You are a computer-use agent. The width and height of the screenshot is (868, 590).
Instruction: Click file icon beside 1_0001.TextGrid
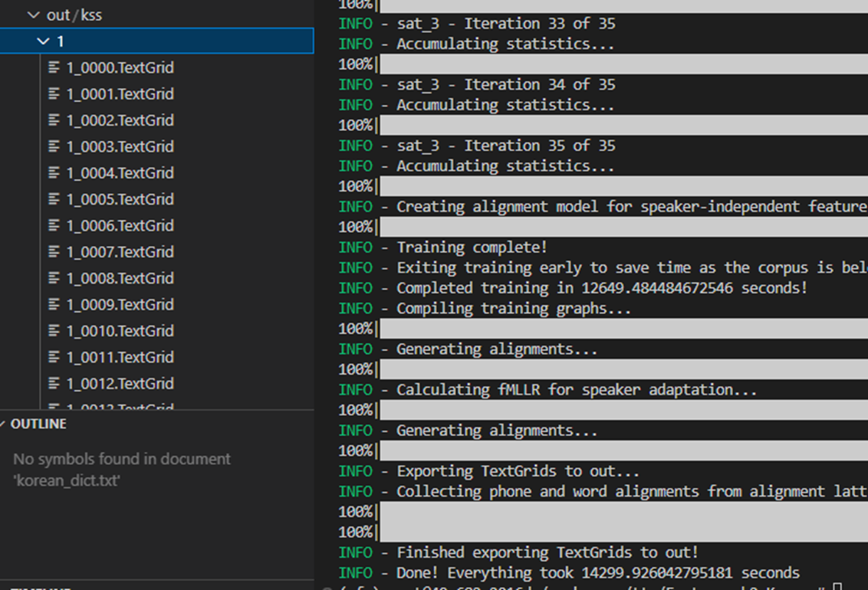click(x=54, y=94)
